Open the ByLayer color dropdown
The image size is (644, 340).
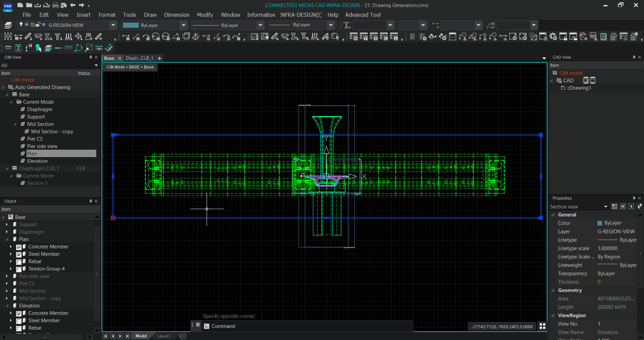[x=183, y=25]
